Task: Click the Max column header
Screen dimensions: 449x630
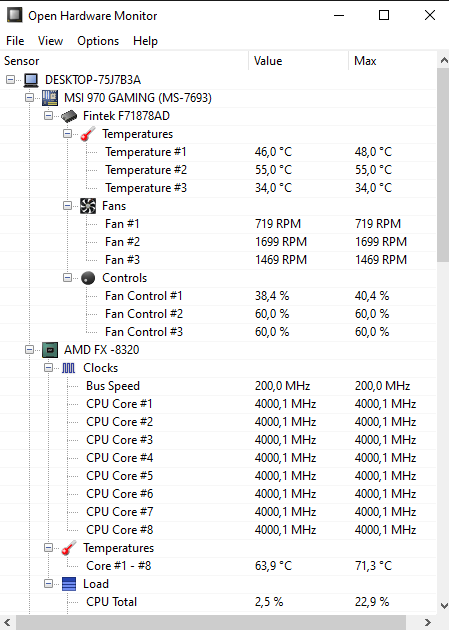Action: tap(392, 61)
